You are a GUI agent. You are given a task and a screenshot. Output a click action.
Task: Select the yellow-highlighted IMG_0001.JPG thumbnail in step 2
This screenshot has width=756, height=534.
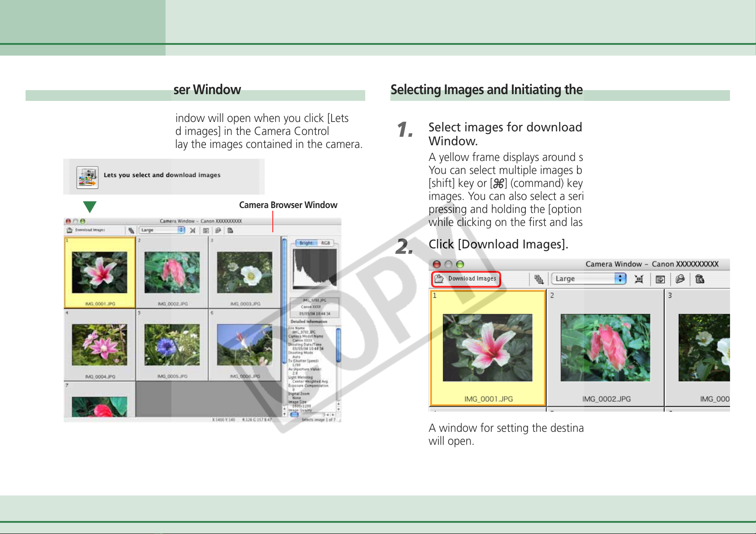coord(488,348)
